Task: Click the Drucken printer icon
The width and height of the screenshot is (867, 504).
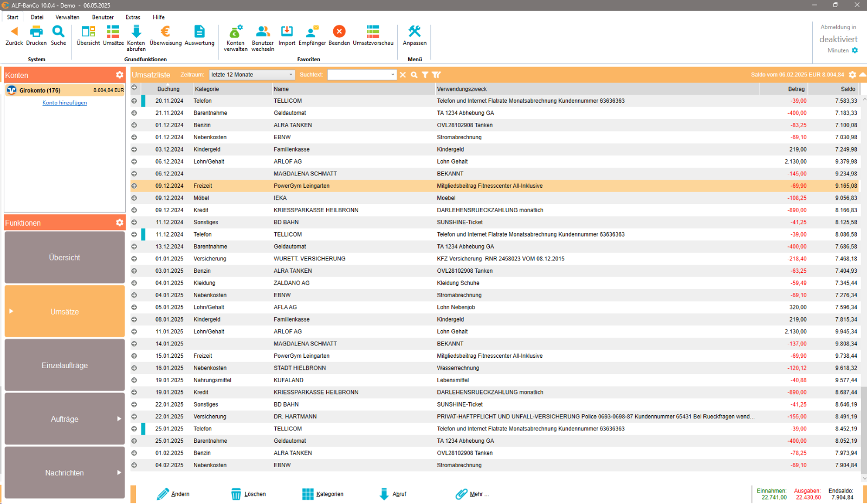Action: (x=36, y=31)
